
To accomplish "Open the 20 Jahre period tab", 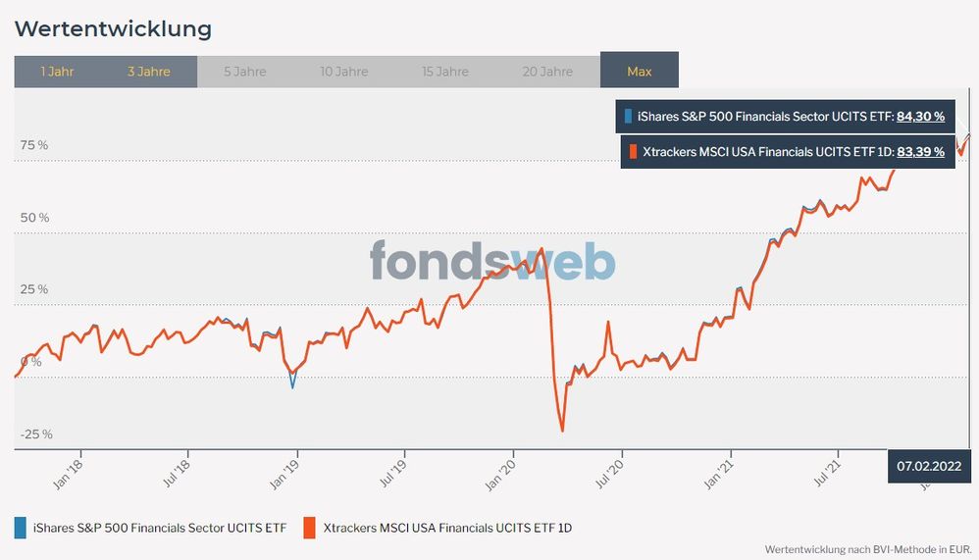I will pos(548,72).
